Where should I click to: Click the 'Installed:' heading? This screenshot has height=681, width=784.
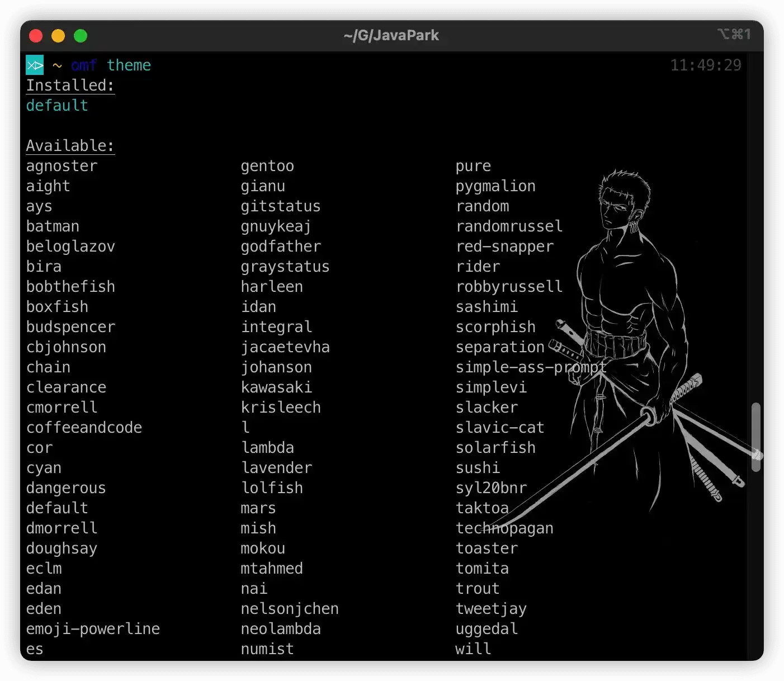tap(70, 86)
